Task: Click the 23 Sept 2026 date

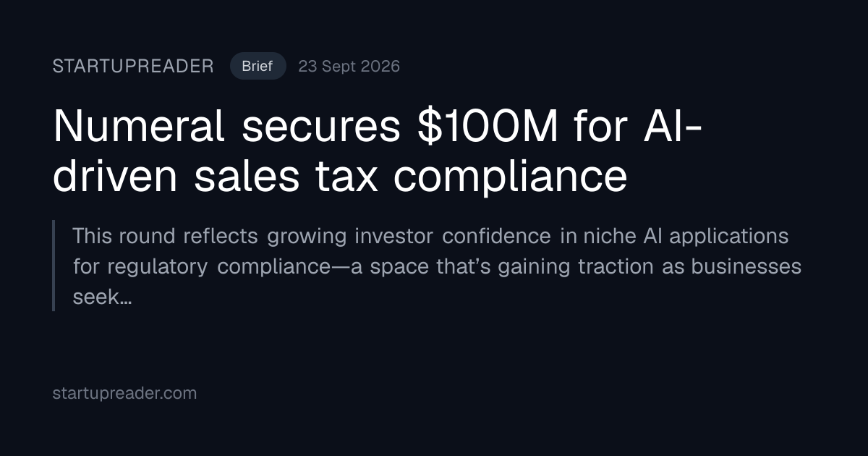Action: 349,67
